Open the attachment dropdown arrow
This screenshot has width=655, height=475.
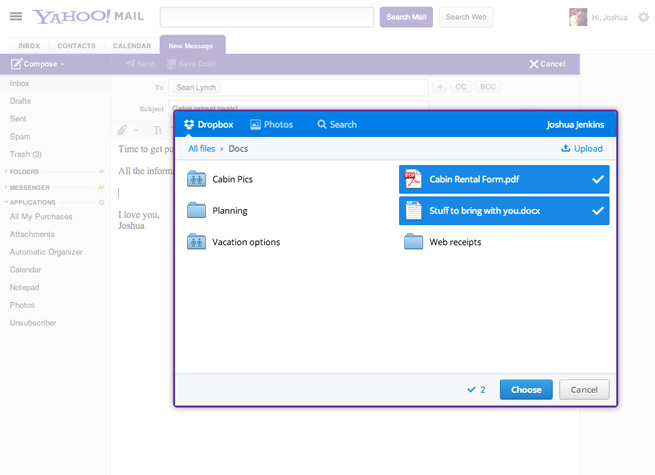click(x=136, y=130)
